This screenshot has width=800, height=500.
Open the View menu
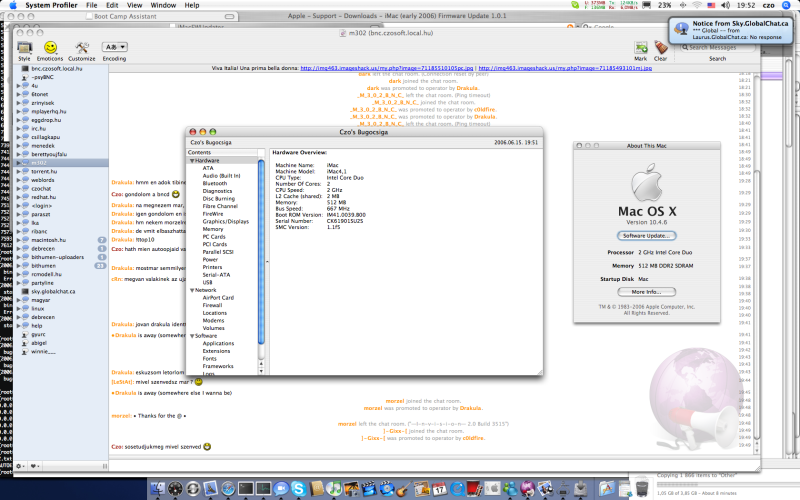click(x=134, y=5)
